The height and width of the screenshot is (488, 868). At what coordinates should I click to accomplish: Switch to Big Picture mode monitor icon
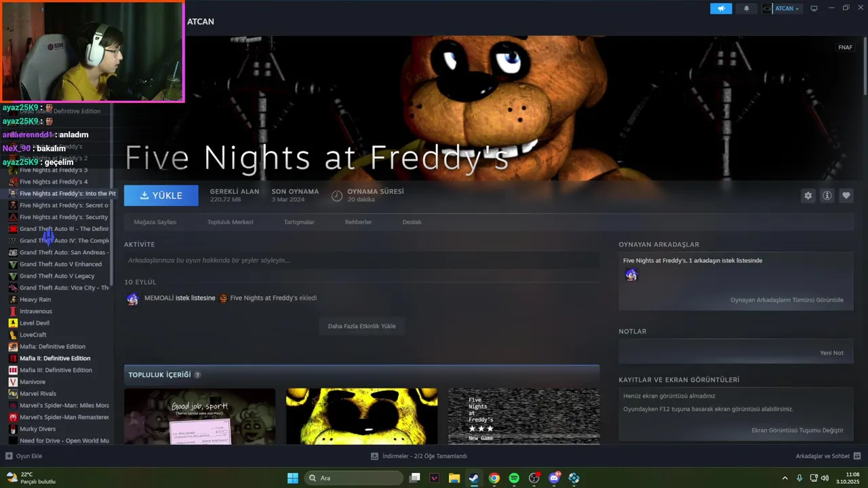click(814, 8)
